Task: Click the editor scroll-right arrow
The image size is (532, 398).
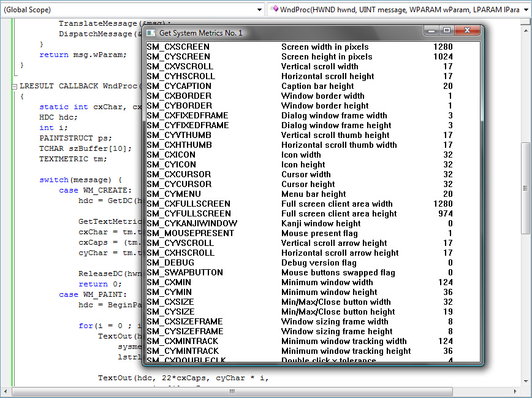Action: [515, 391]
